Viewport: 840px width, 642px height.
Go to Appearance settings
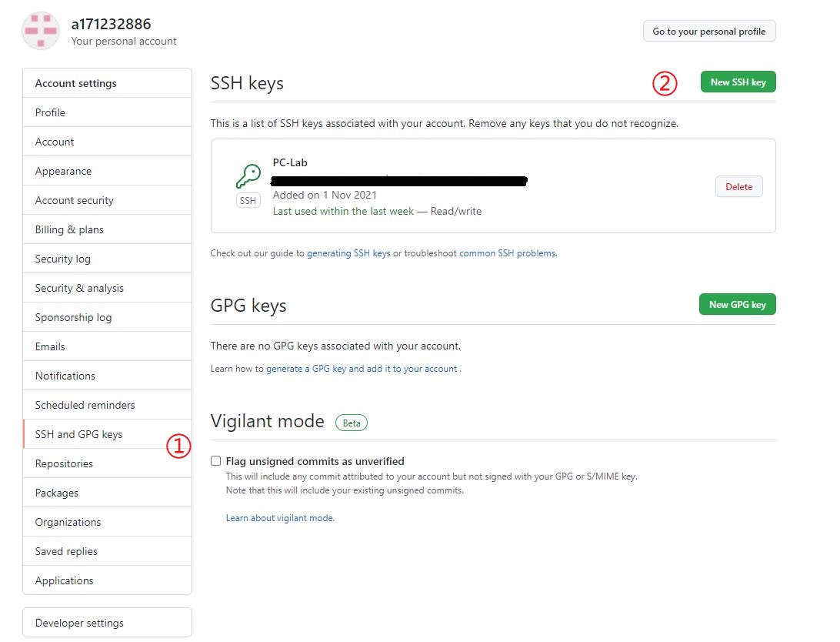tap(107, 171)
